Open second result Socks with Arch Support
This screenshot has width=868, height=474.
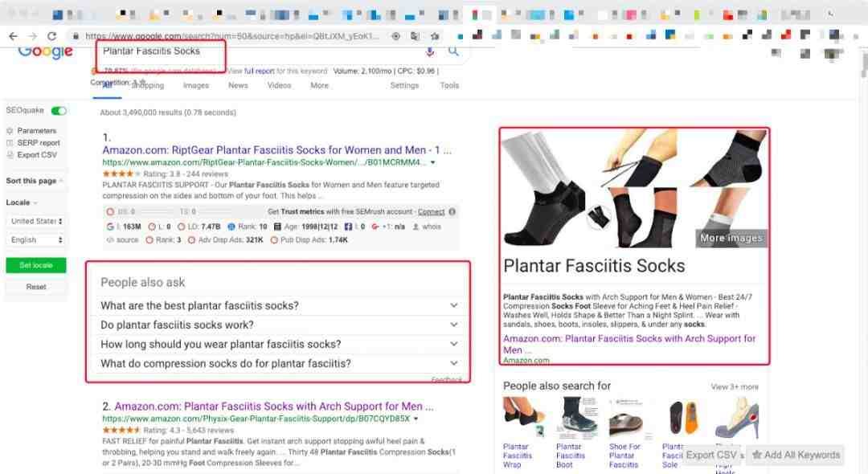click(x=274, y=407)
